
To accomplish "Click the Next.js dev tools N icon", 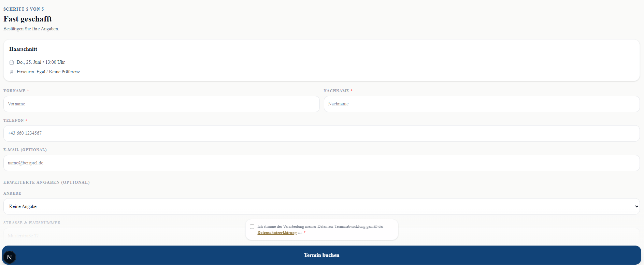I will [x=10, y=257].
